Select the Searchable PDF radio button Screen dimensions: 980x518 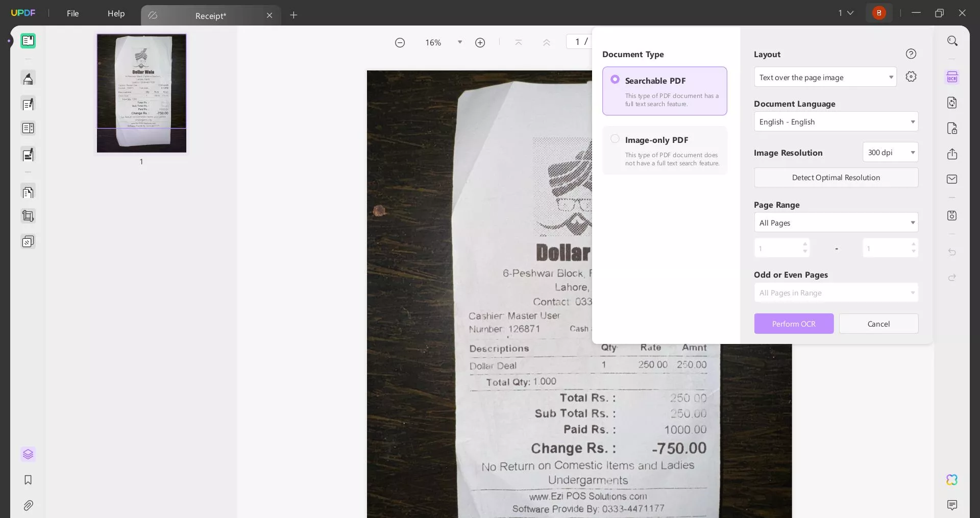[x=615, y=80]
